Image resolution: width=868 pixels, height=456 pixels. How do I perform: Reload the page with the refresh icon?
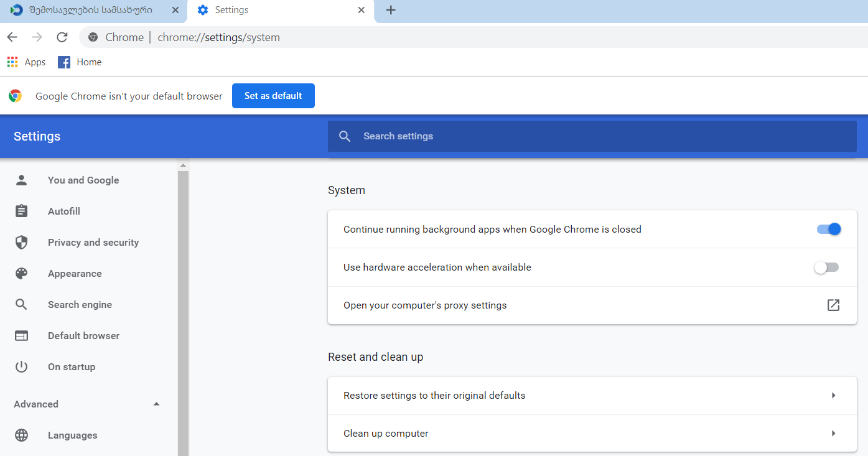(x=62, y=37)
